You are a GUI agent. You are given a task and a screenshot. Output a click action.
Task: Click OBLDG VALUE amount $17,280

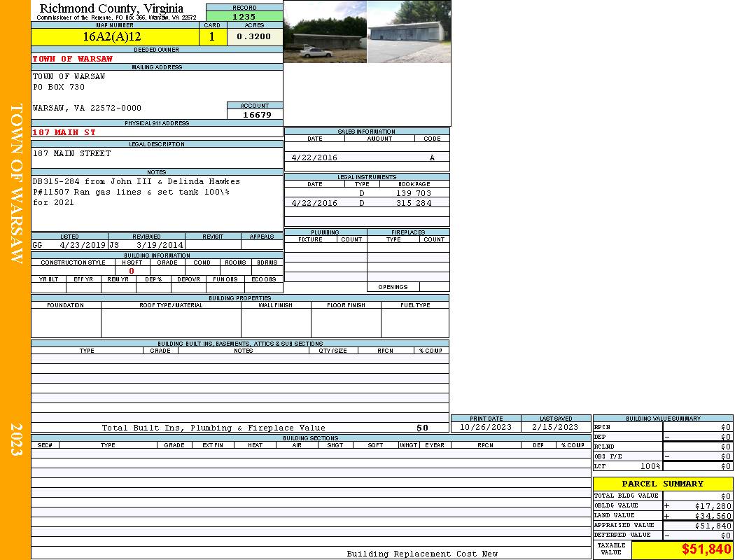[713, 506]
